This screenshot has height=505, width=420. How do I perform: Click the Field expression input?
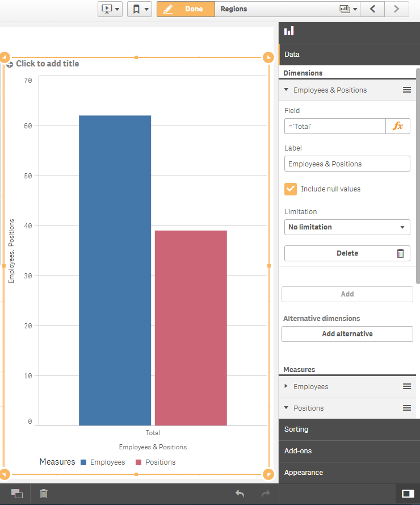tap(335, 126)
